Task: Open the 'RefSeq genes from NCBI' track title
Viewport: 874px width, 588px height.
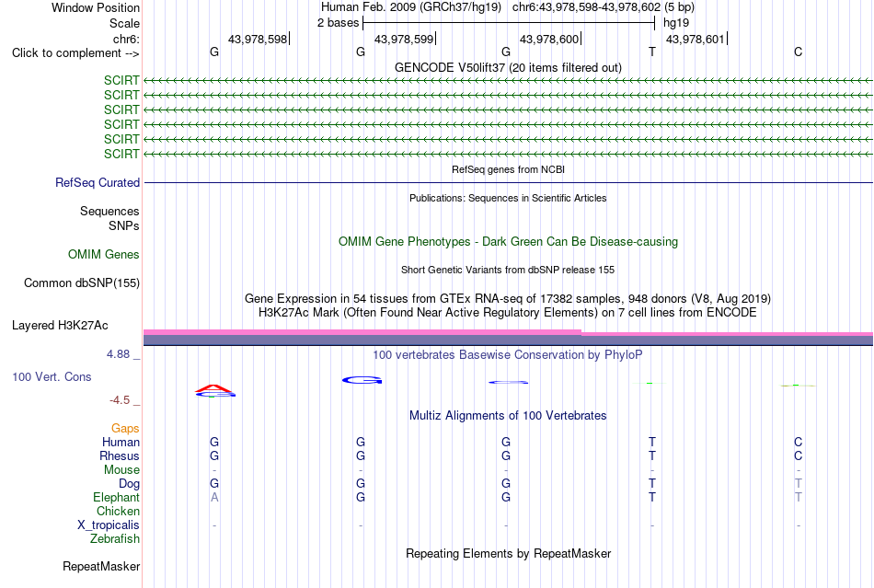Action: [x=508, y=169]
